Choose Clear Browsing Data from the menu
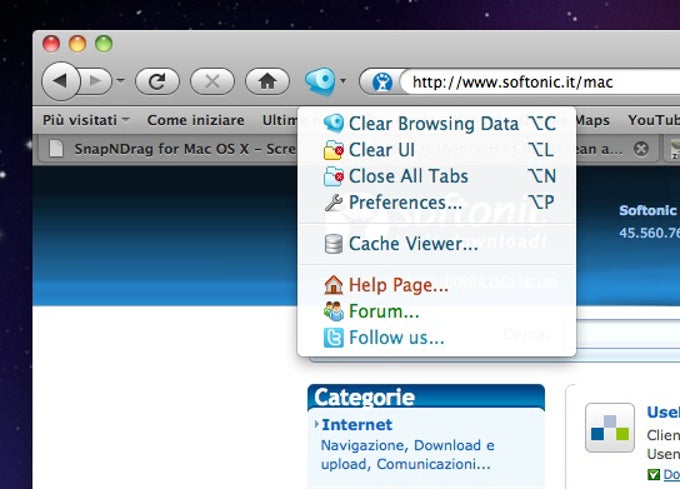Viewport: 680px width, 489px height. point(437,124)
